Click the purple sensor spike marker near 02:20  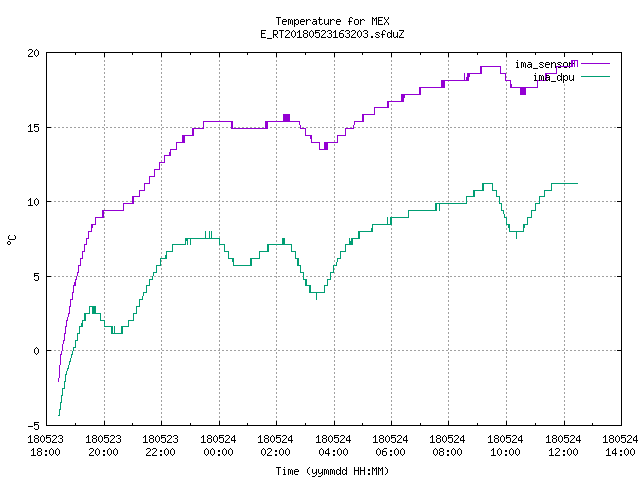click(x=287, y=118)
